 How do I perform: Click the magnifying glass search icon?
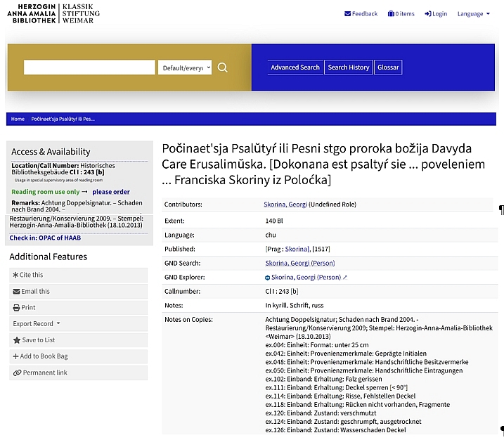click(x=223, y=67)
